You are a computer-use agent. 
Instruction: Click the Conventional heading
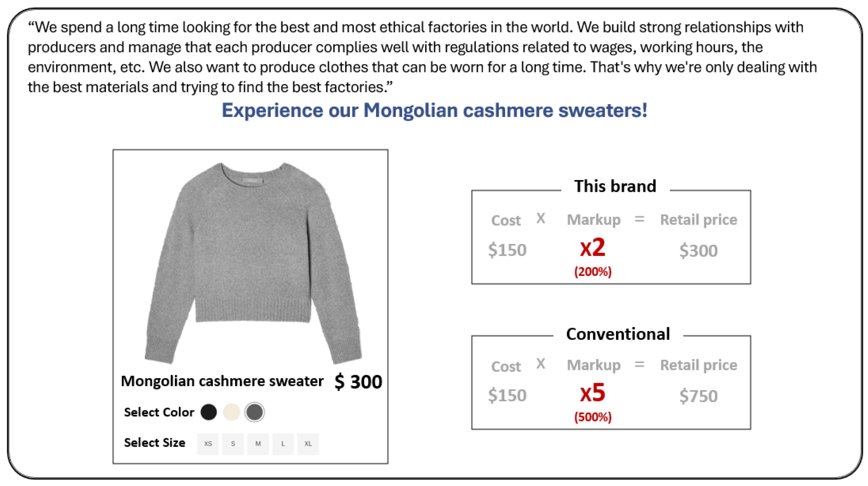pos(618,334)
